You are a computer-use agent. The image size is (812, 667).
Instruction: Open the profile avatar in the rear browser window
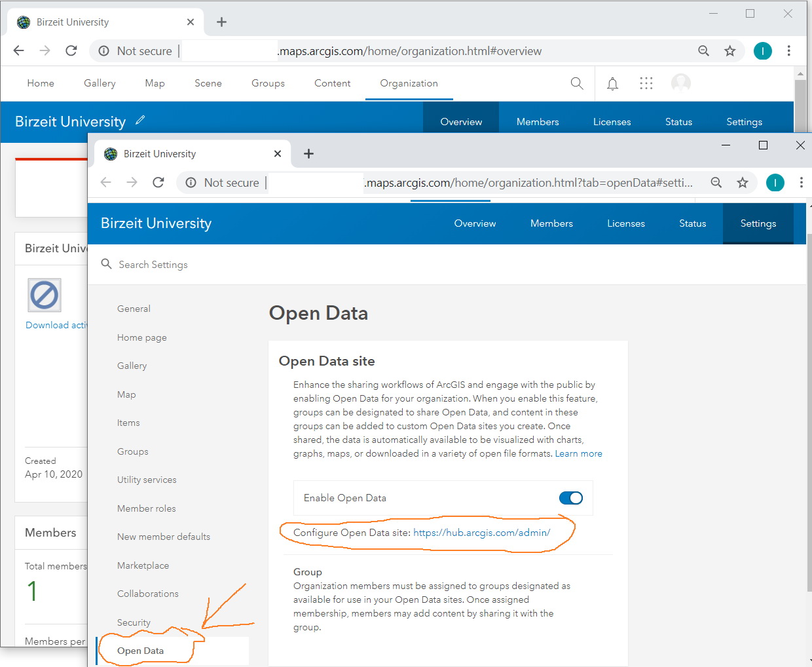(x=763, y=50)
